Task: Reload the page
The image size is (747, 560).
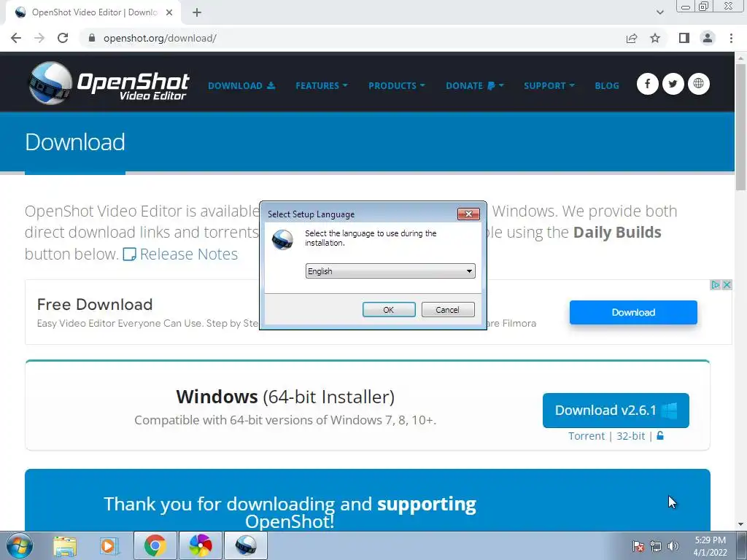Action: tap(63, 38)
